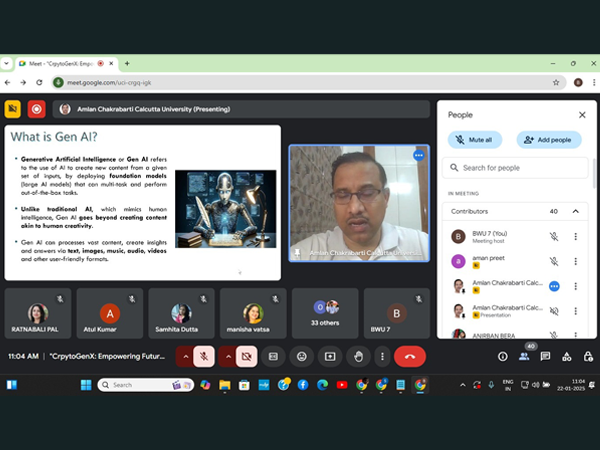Open the Chat with everyone icon
Viewport: 600px width, 450px height.
(x=545, y=356)
